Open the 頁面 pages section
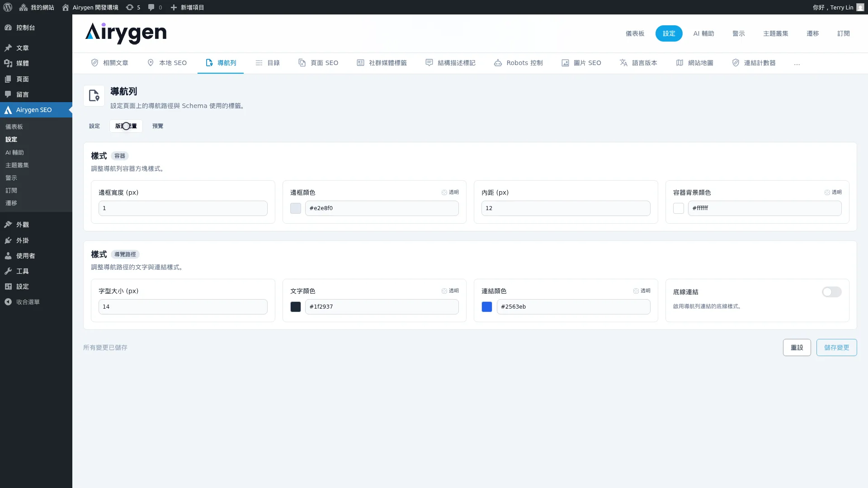The height and width of the screenshot is (488, 868). click(36, 79)
